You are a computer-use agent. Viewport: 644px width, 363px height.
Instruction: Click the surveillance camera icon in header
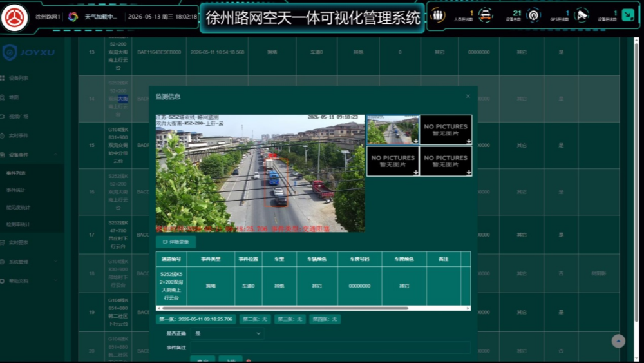pyautogui.click(x=581, y=15)
